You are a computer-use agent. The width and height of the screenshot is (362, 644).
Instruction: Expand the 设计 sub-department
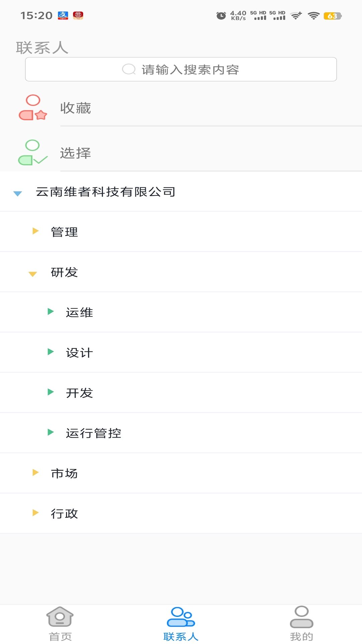(51, 352)
